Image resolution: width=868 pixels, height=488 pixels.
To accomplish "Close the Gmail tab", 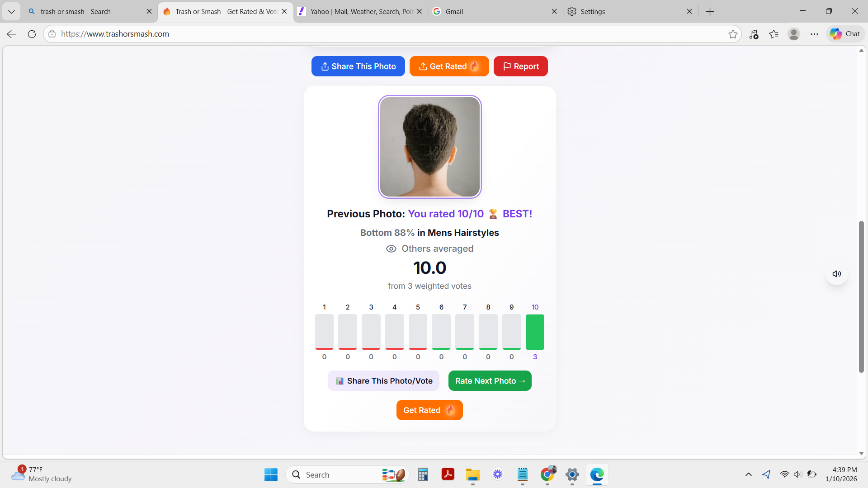I will (554, 12).
